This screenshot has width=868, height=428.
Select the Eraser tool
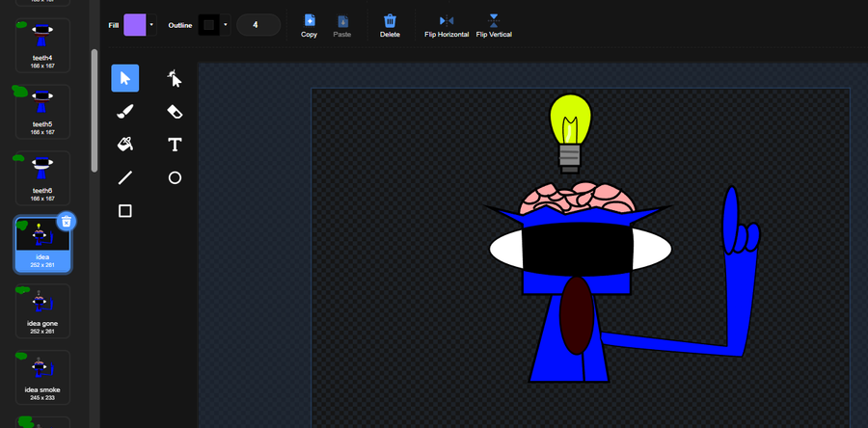coord(175,112)
